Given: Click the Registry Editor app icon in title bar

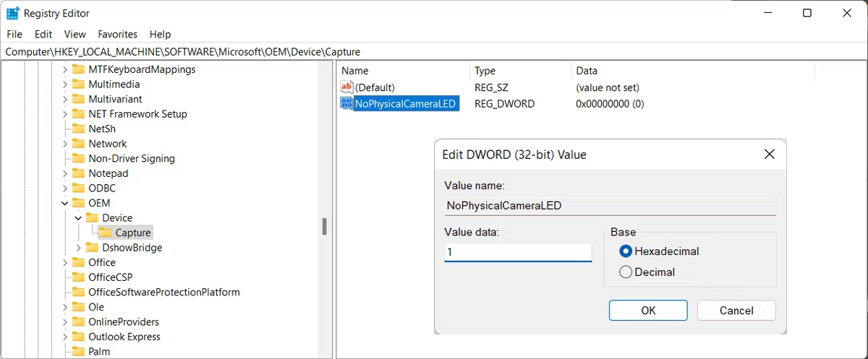Looking at the screenshot, I should 13,13.
